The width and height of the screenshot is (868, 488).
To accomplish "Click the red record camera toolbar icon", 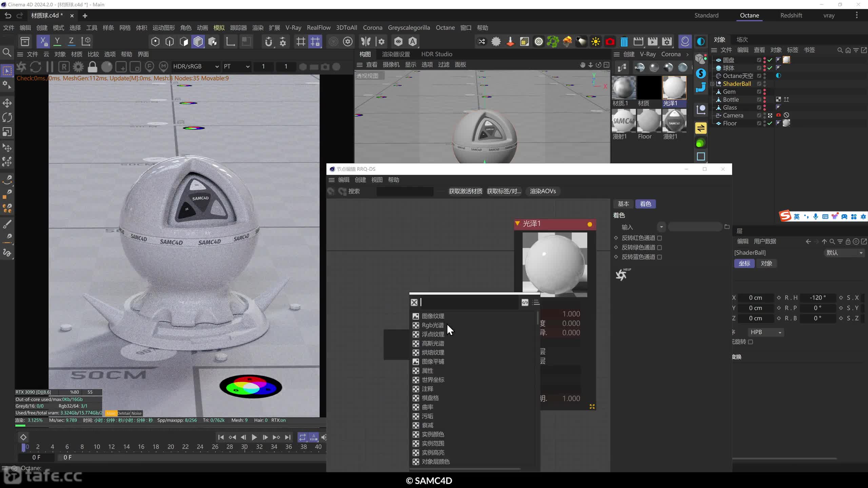I will pos(610,42).
